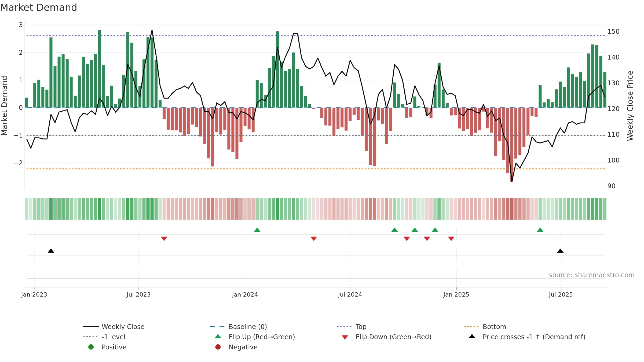Select first red flip-down marker after Jul 2023

[164, 239]
